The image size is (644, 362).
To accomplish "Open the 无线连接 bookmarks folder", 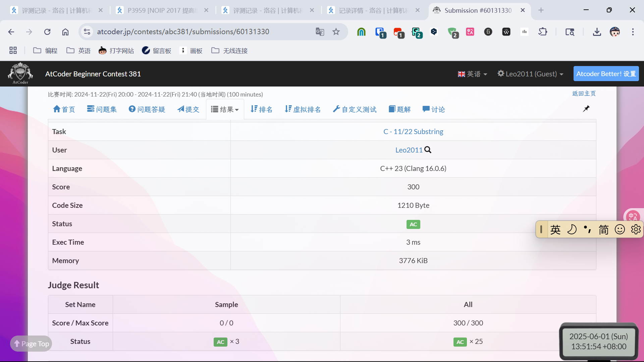I will coord(229,51).
